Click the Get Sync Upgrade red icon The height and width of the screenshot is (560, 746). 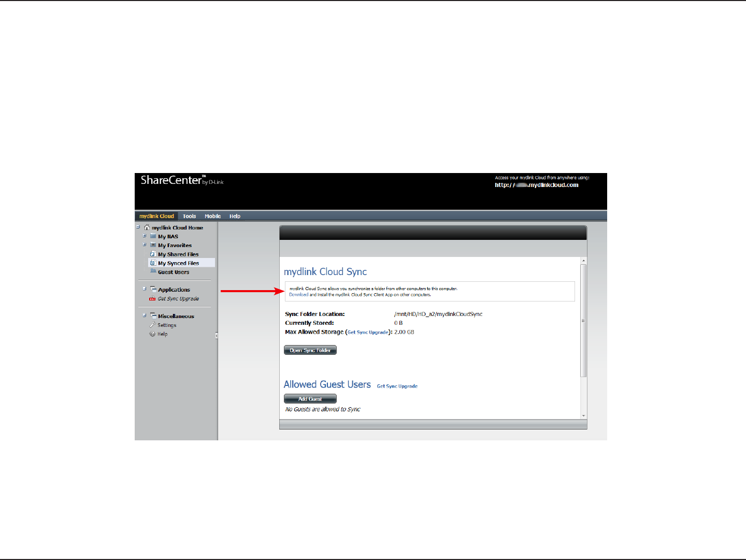(x=152, y=298)
